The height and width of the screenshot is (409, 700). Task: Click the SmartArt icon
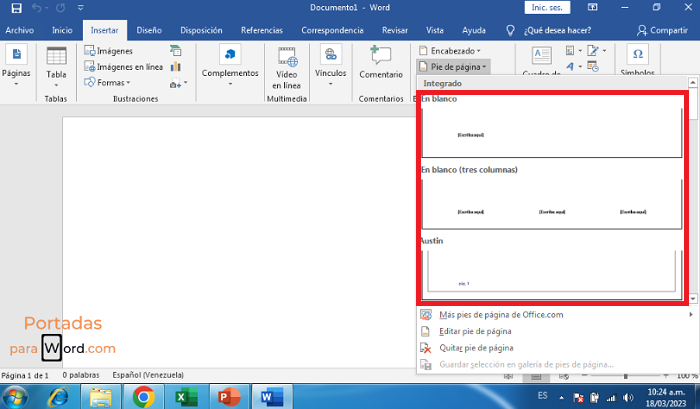click(175, 50)
